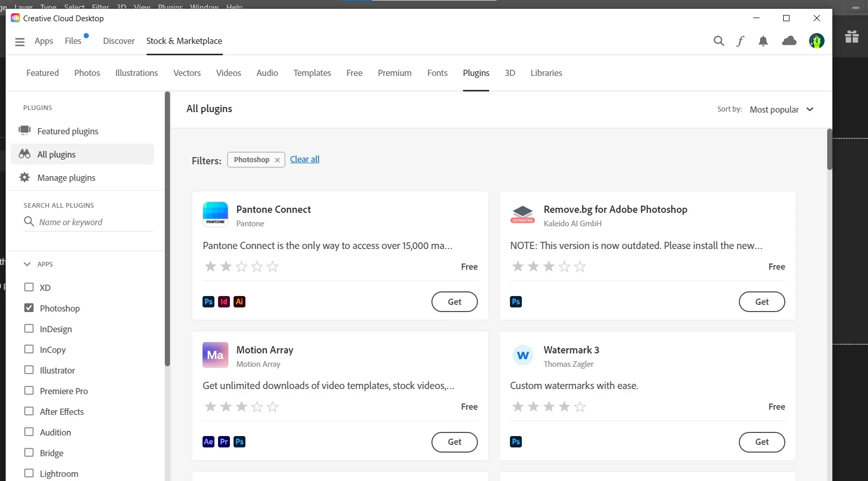
Task: Click the Watermark 3 plugin logo
Action: pos(523,355)
